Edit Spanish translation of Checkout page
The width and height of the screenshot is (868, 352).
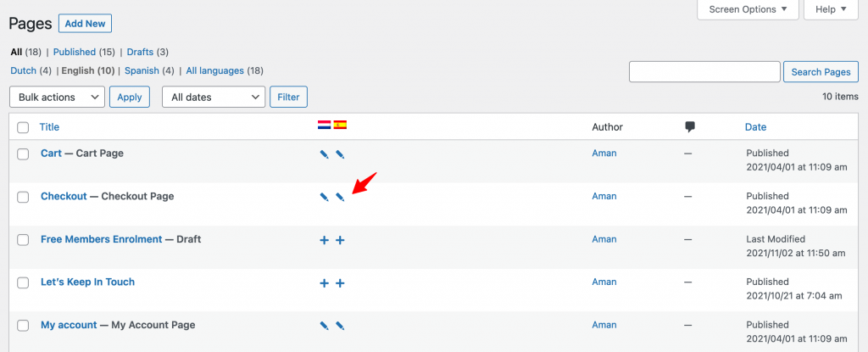click(x=340, y=197)
